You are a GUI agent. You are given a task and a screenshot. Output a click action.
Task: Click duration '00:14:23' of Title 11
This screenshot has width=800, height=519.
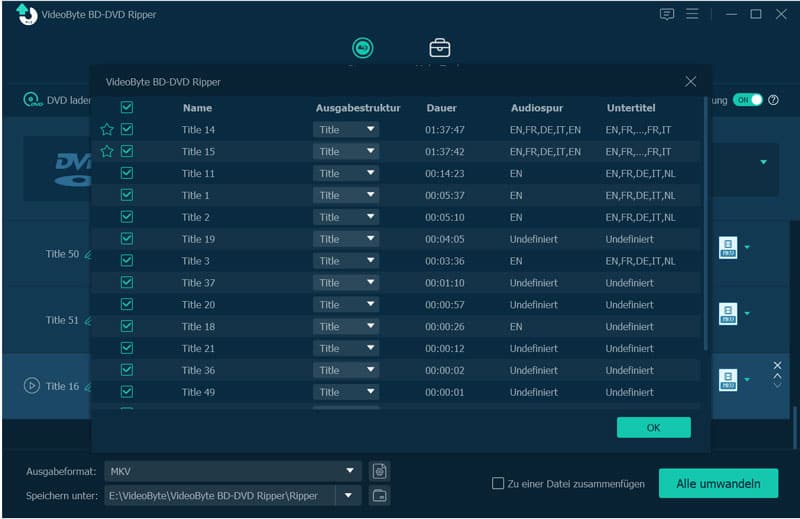pos(444,174)
